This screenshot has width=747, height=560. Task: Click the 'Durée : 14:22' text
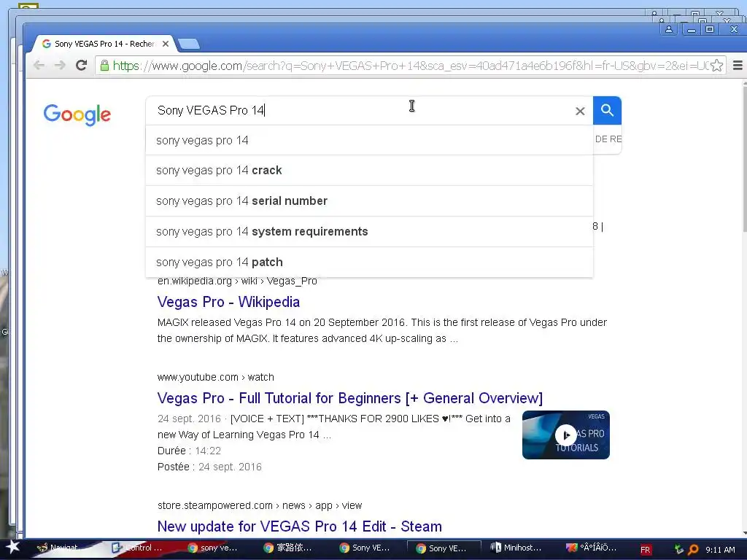pyautogui.click(x=189, y=451)
